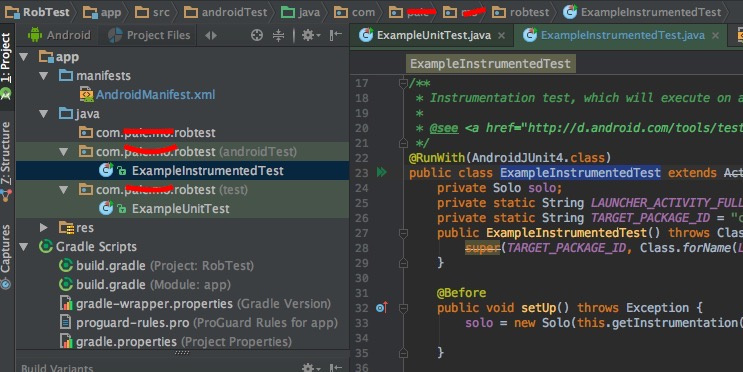Switch to ExampleUnitTest.java tab
Screen dimensions: 743x372
click(433, 35)
